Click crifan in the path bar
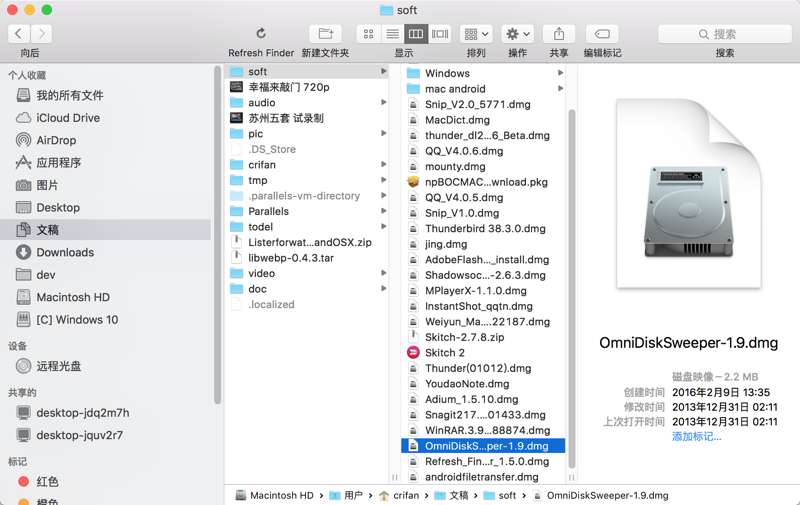This screenshot has width=800, height=505. [399, 495]
